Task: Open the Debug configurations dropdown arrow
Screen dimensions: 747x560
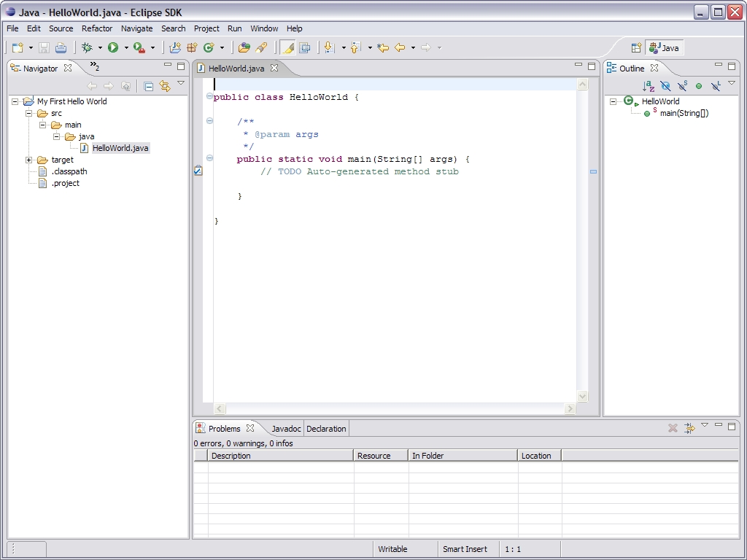Action: point(100,47)
